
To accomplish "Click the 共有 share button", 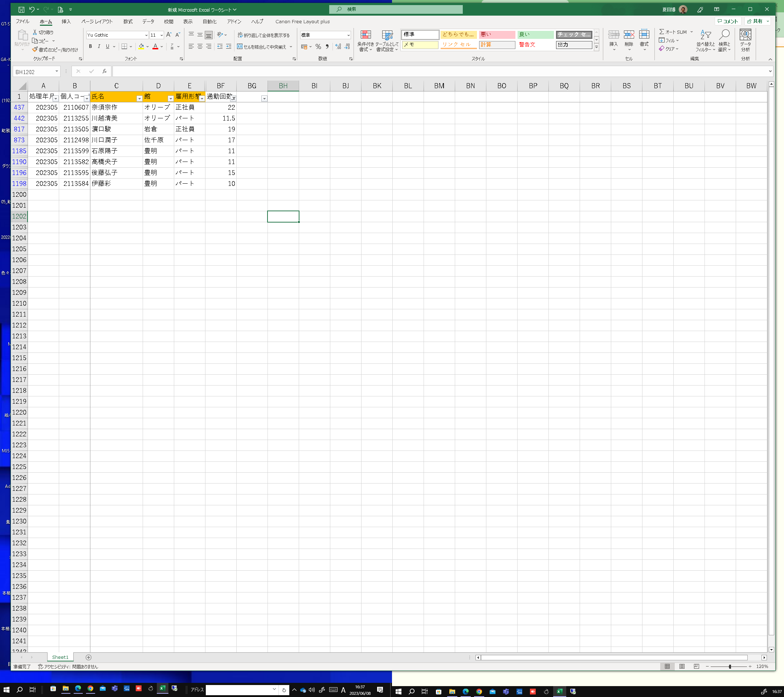I will pyautogui.click(x=755, y=21).
